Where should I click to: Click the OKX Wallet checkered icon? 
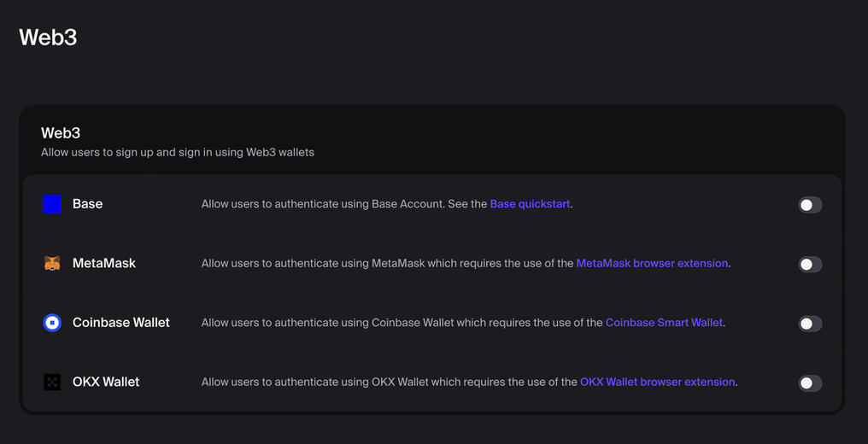pyautogui.click(x=52, y=382)
